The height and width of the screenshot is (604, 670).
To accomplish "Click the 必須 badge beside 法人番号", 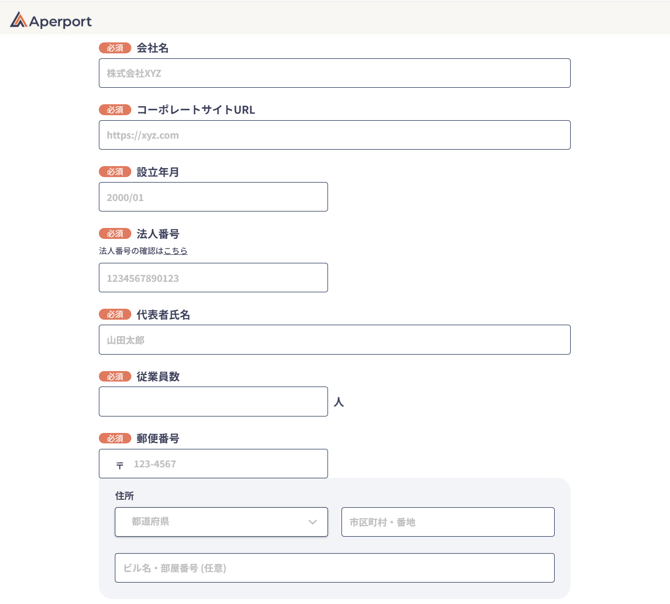I will [115, 234].
